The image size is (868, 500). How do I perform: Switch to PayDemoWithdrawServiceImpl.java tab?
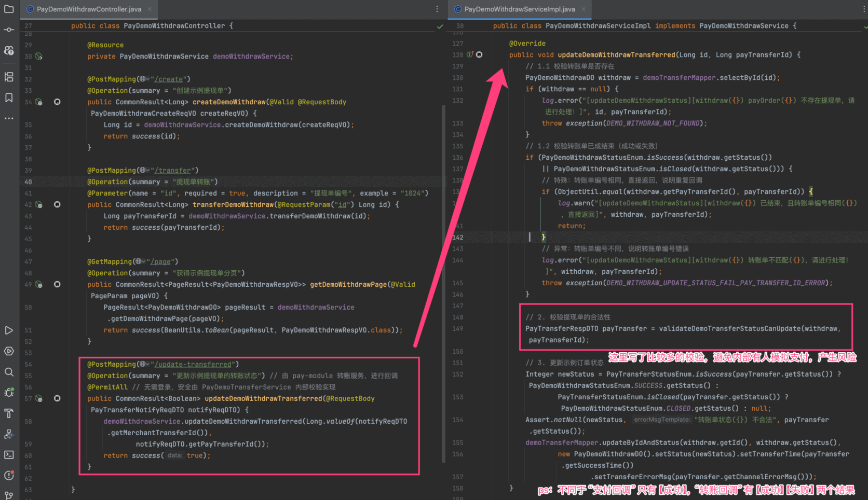pyautogui.click(x=519, y=9)
